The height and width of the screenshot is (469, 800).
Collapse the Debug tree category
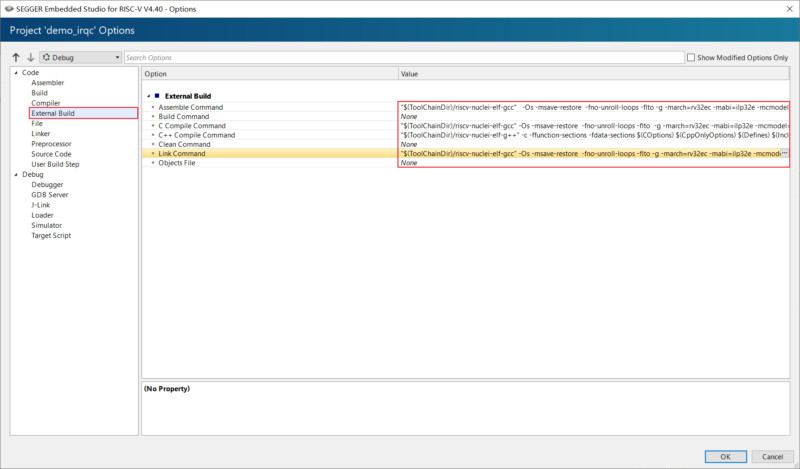coord(15,174)
